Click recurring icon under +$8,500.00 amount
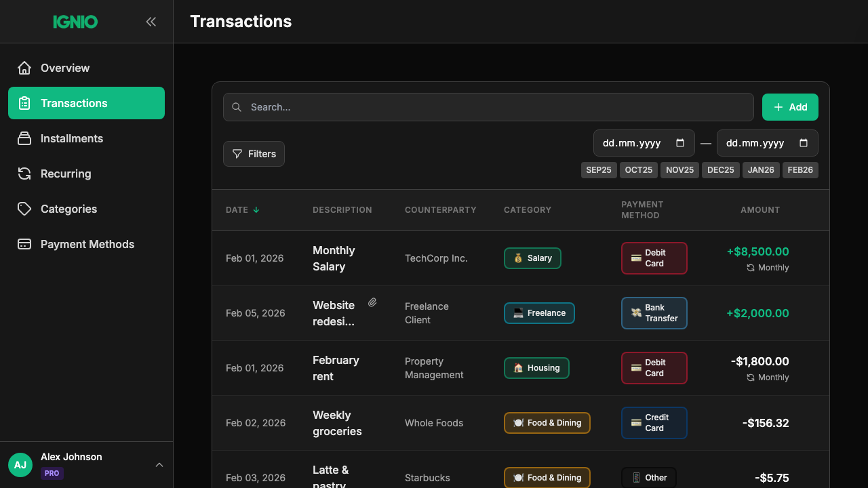Image resolution: width=868 pixels, height=488 pixels. point(751,268)
